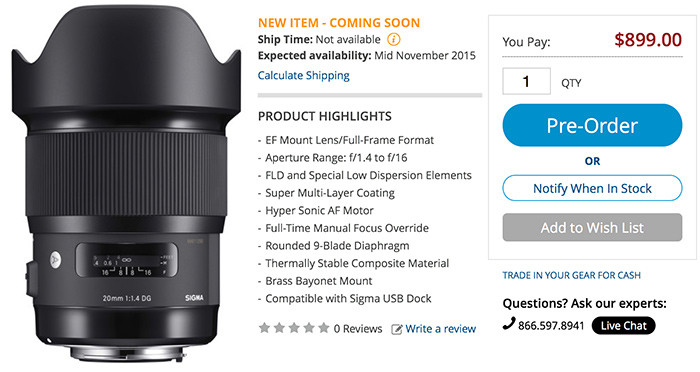Click the write a review pencil icon
Viewport: 700px width, 372px height.
396,329
